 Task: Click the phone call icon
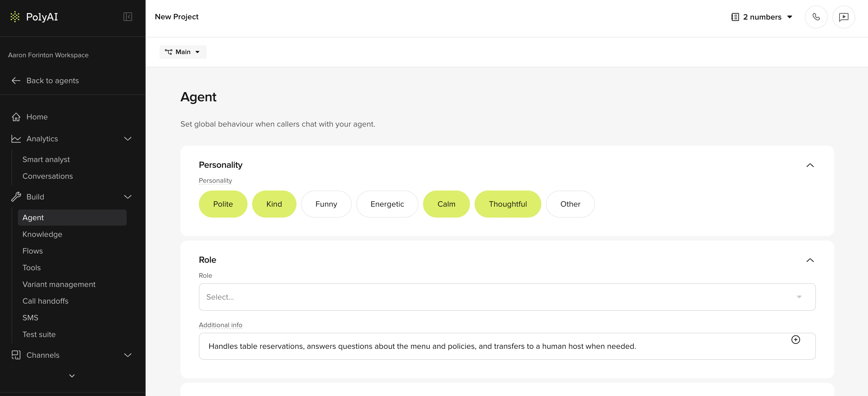coord(816,17)
